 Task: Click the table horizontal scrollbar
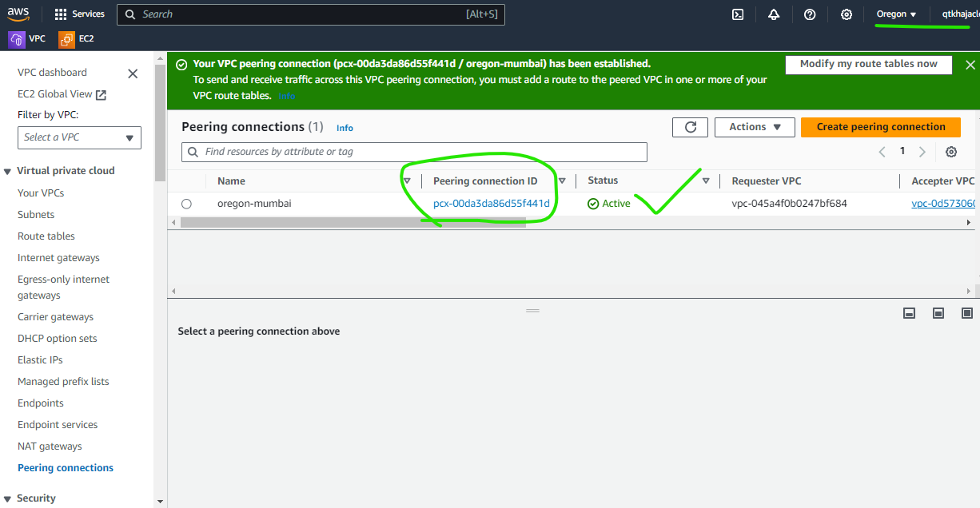(x=353, y=223)
